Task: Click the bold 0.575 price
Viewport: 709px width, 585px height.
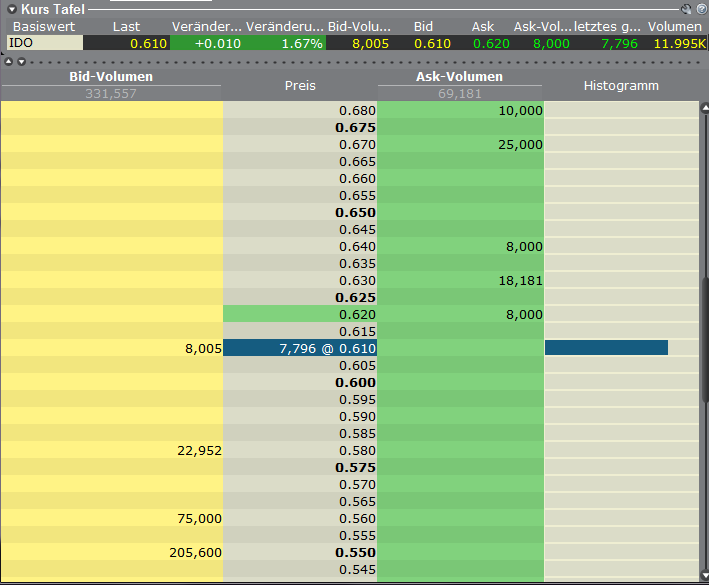Action: [x=355, y=467]
